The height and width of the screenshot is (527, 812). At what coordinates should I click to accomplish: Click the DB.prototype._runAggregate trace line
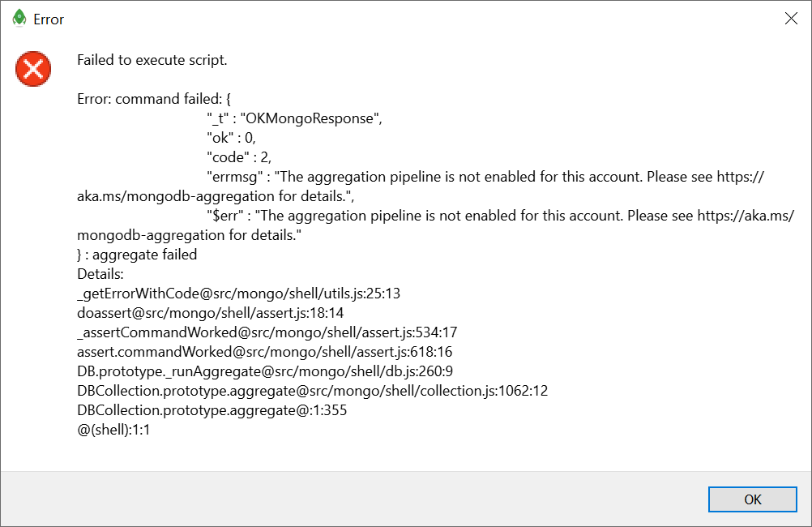(265, 371)
